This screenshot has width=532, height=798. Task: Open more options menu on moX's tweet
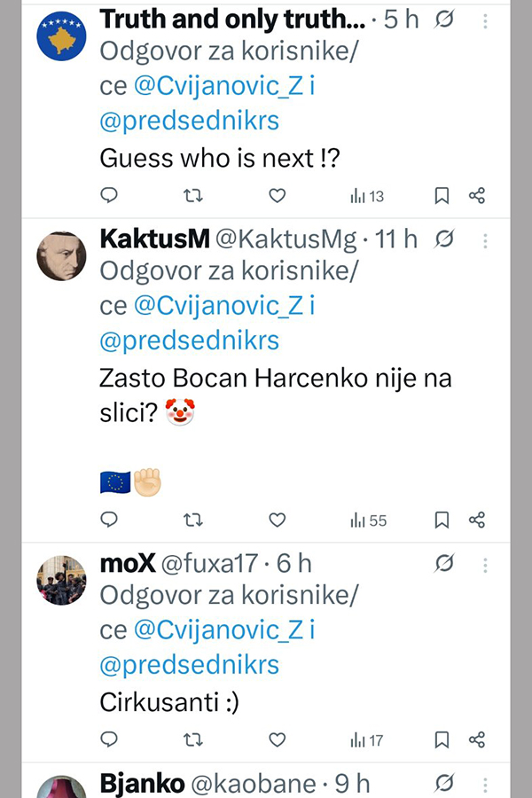(485, 562)
